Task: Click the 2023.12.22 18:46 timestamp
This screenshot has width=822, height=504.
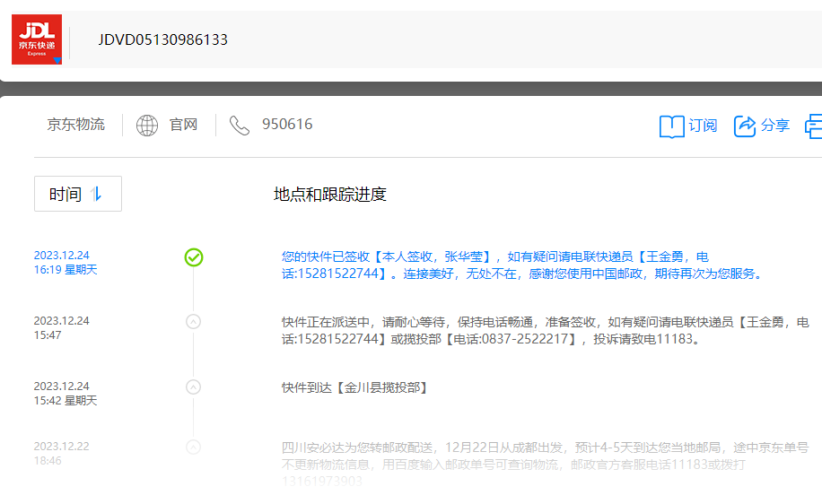Action: [61, 454]
